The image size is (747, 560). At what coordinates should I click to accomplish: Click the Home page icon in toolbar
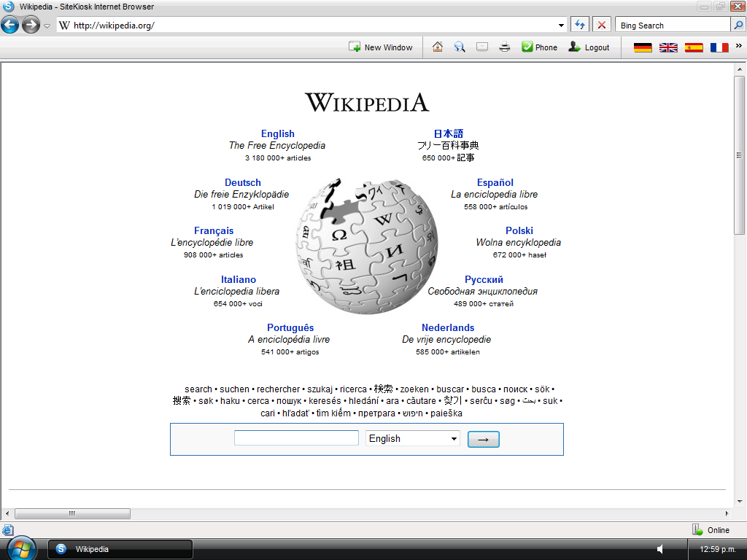(438, 47)
